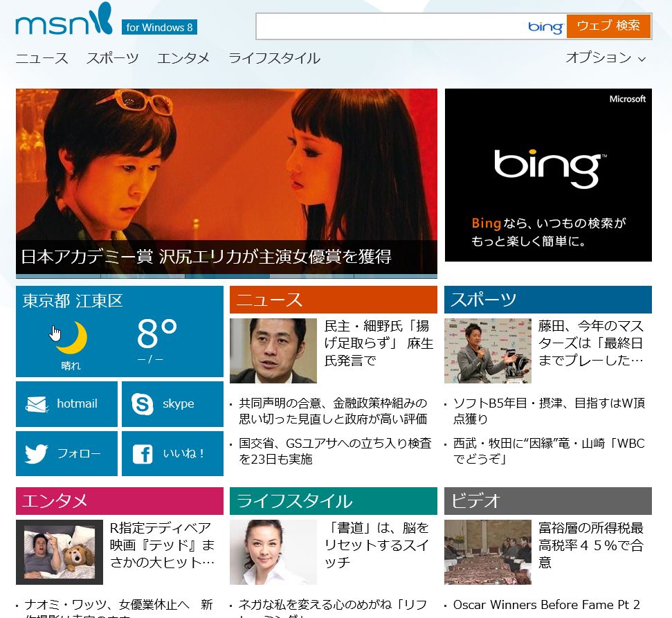Click the meeting room video thumbnail

[488, 552]
